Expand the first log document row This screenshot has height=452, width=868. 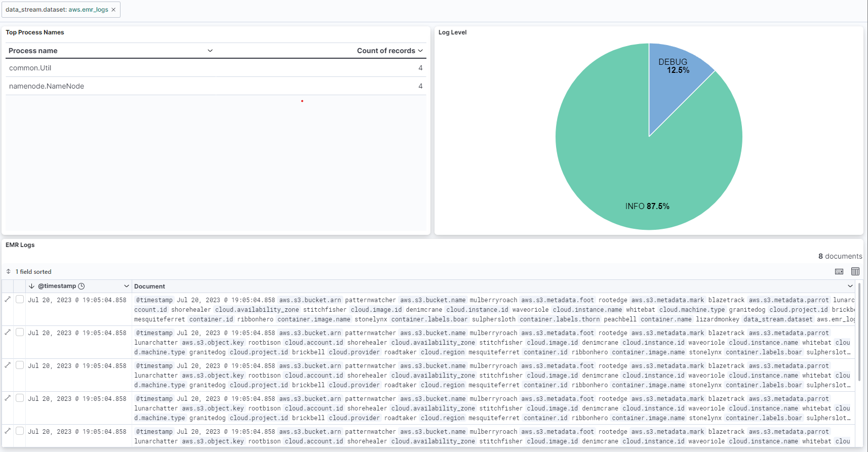coord(8,300)
